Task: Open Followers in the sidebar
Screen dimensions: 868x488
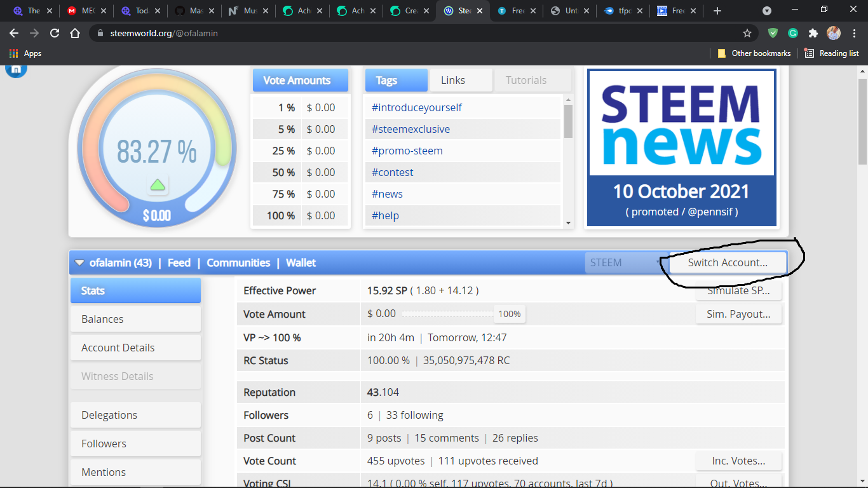Action: coord(135,444)
